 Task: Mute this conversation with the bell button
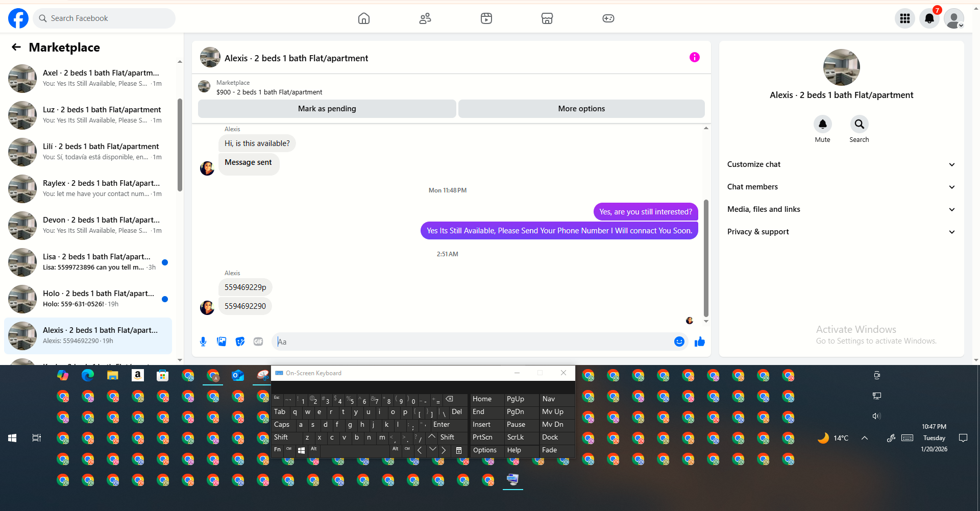click(x=823, y=124)
